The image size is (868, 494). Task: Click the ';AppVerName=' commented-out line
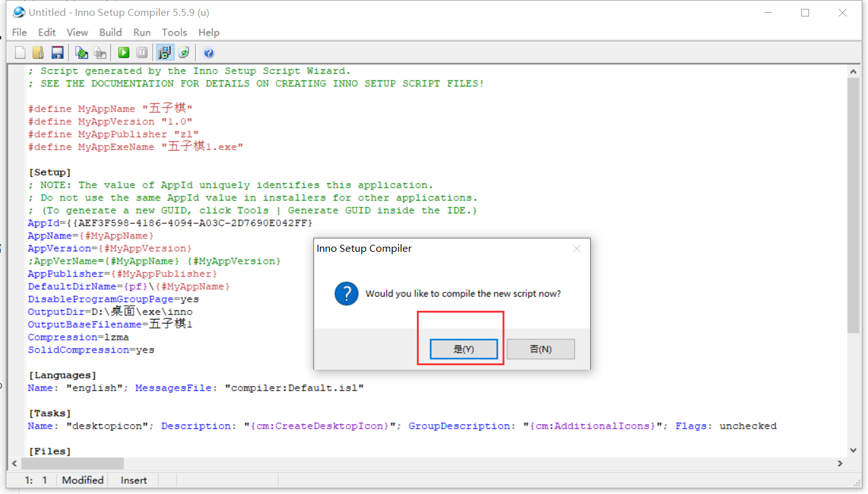pyautogui.click(x=154, y=261)
